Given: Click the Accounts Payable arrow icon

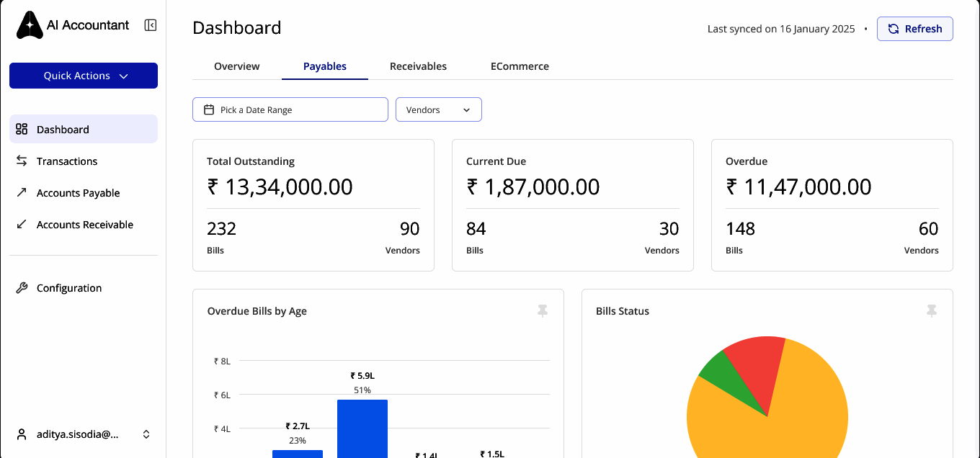Looking at the screenshot, I should click(x=20, y=192).
